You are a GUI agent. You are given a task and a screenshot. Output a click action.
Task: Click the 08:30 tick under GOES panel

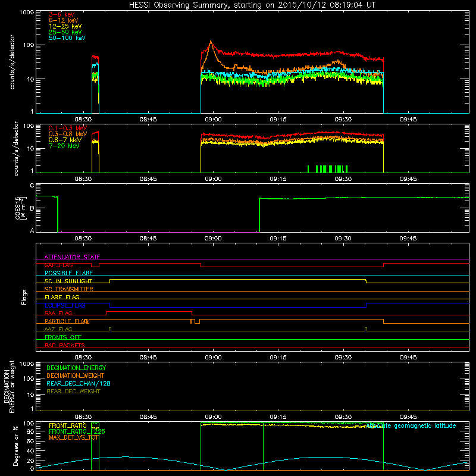(83, 239)
